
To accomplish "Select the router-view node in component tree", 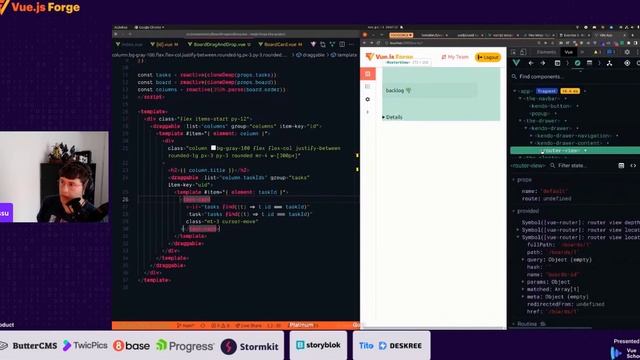I will coord(575,151).
